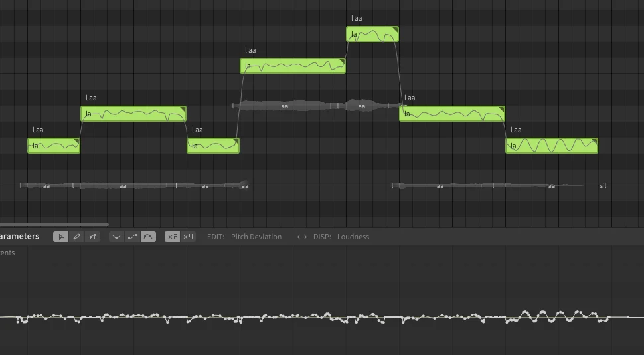Open the EDIT Pitch Deviation parameter dropdown
This screenshot has height=355, width=644.
click(x=256, y=237)
